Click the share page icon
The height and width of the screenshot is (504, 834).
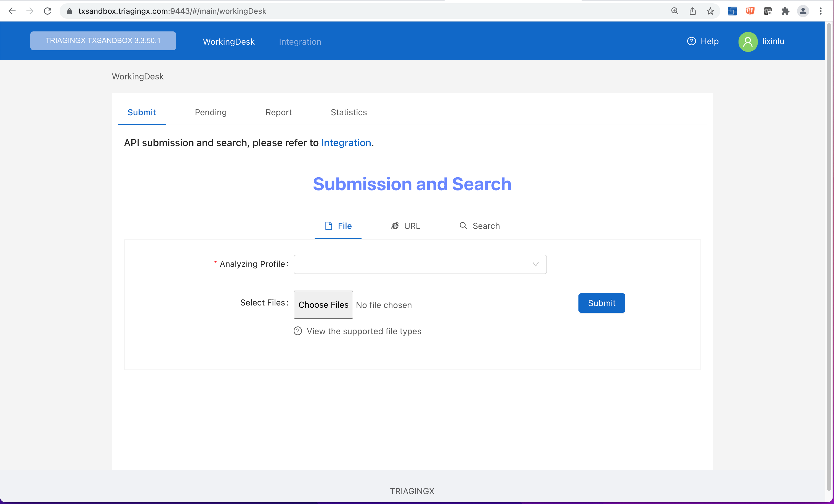coord(692,11)
